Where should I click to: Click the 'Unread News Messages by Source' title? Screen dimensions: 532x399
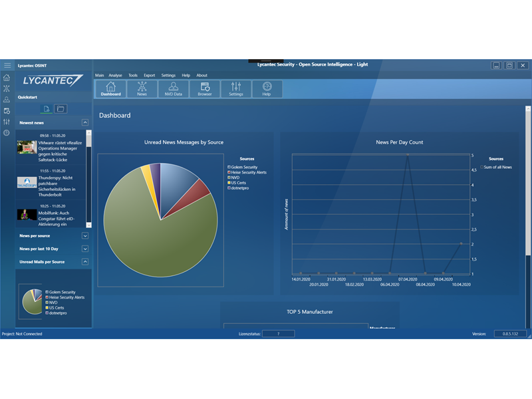pos(184,142)
